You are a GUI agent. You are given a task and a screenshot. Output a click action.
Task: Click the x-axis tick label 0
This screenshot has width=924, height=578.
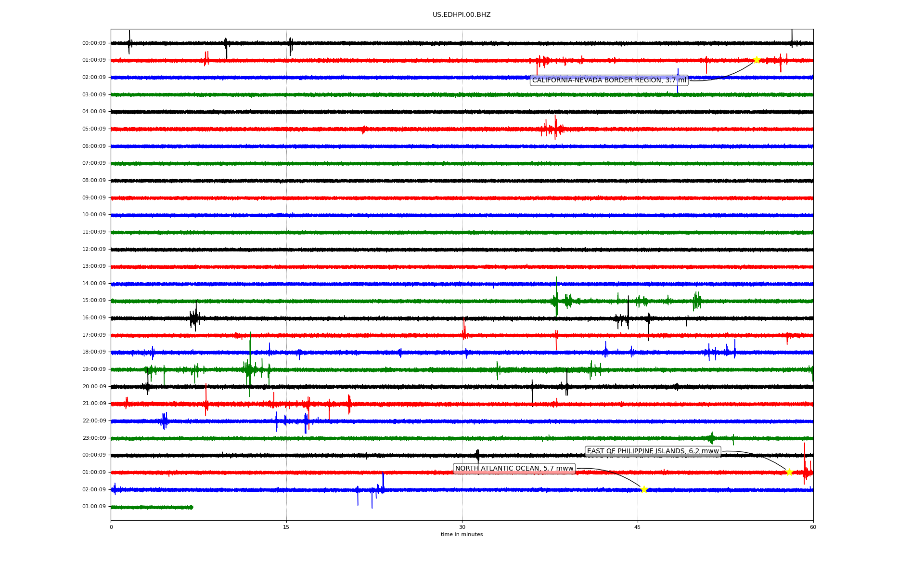[111, 527]
